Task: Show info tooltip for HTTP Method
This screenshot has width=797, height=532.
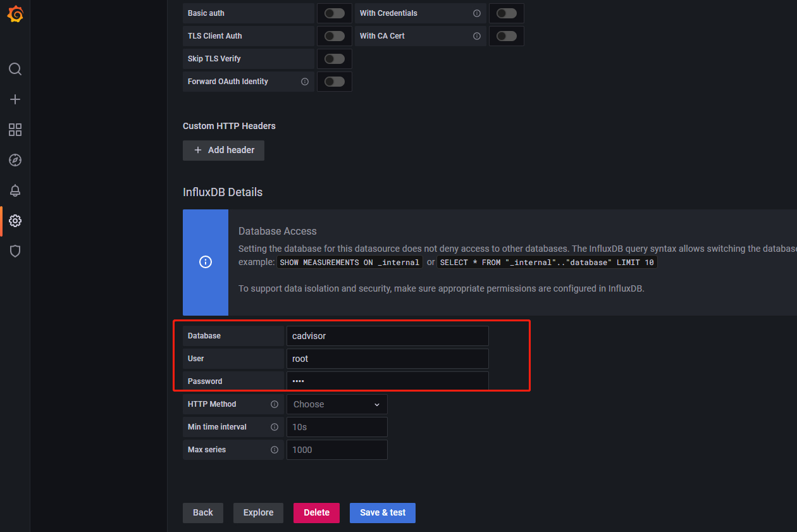Action: [275, 404]
